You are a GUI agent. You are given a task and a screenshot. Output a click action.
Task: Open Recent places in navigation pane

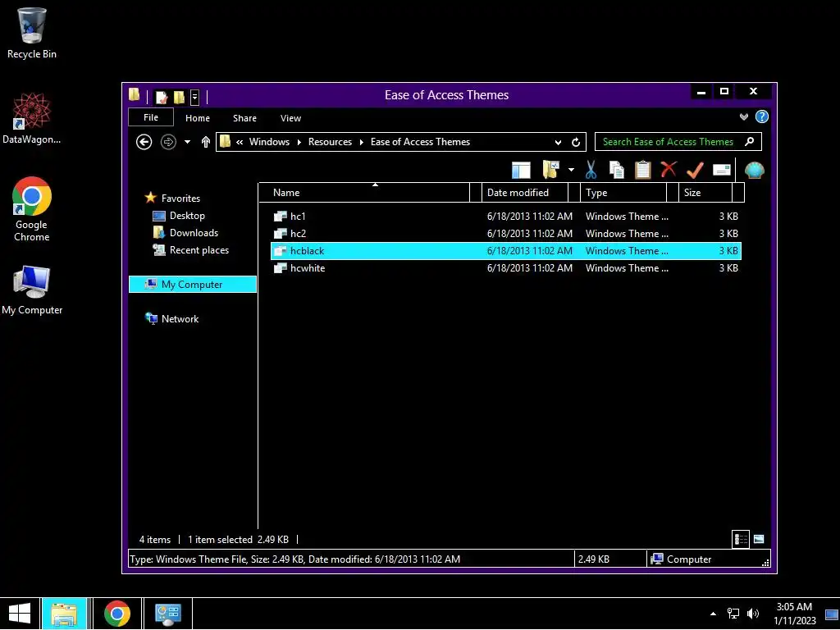199,250
